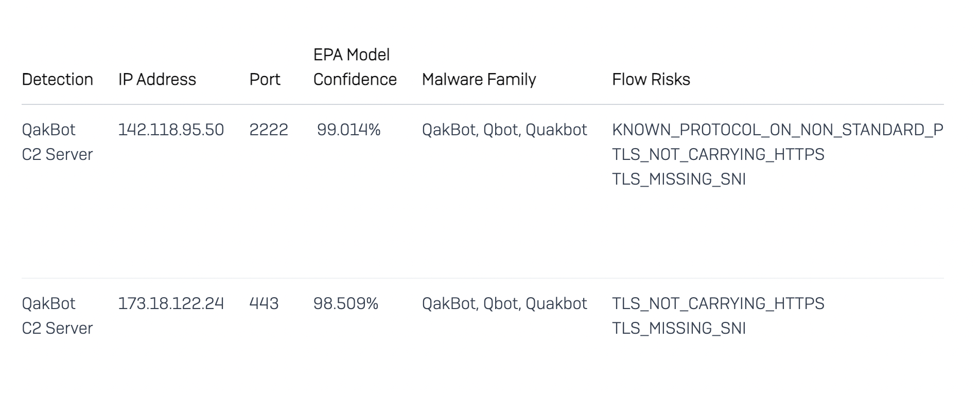
Task: Select IP address 142.118.95.50
Action: tap(171, 130)
